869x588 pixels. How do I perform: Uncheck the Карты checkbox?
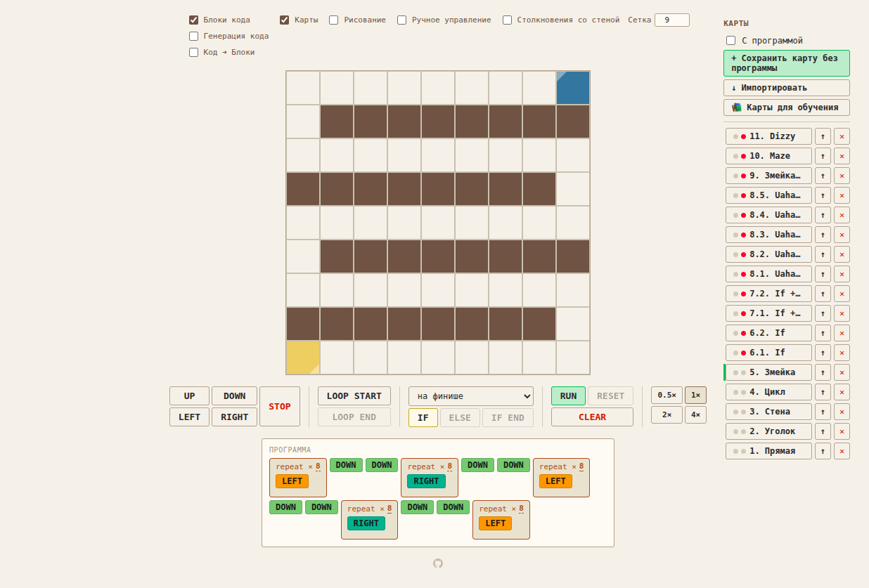[x=285, y=20]
